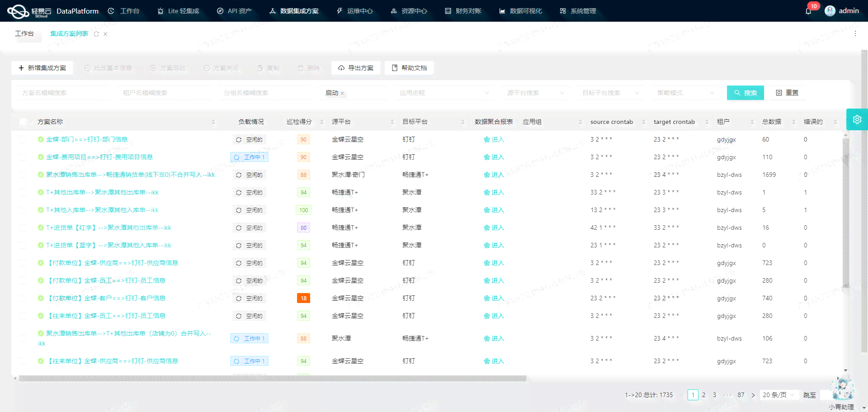
Task: Click the horizontal table scrollbar
Action: 273,379
